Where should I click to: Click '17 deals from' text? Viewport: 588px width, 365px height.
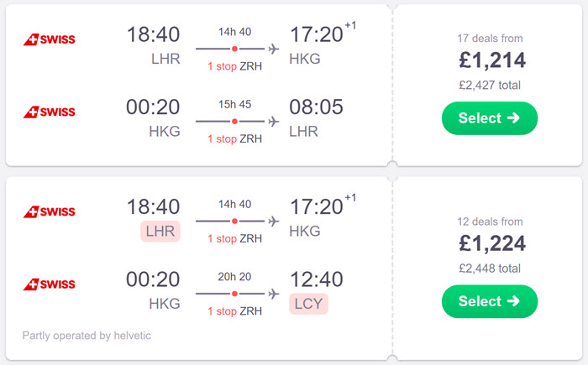490,39
